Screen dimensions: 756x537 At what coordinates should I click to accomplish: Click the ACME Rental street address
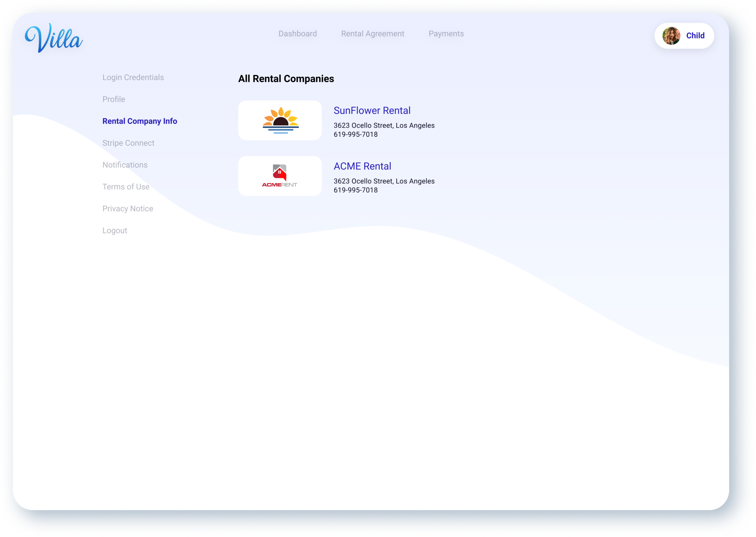[x=384, y=181]
